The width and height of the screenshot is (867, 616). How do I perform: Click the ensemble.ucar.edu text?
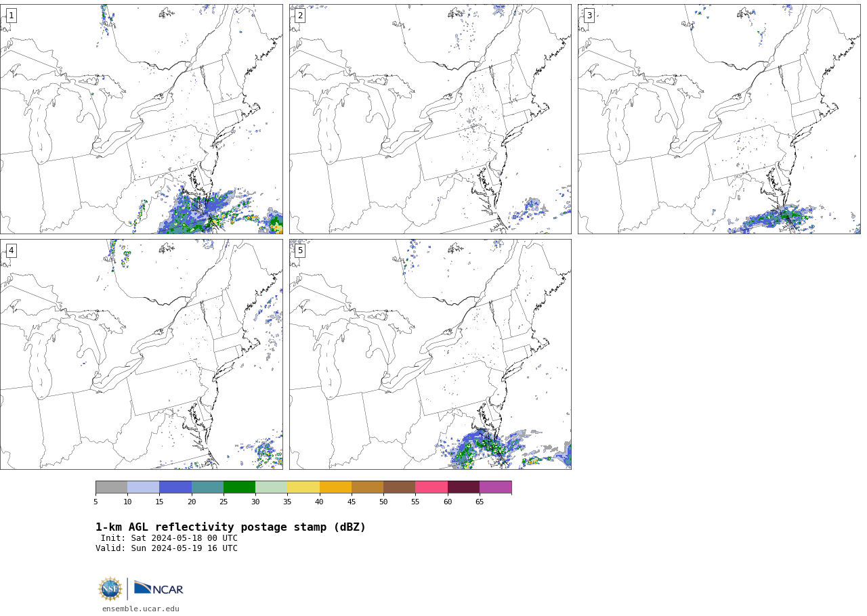pyautogui.click(x=141, y=609)
